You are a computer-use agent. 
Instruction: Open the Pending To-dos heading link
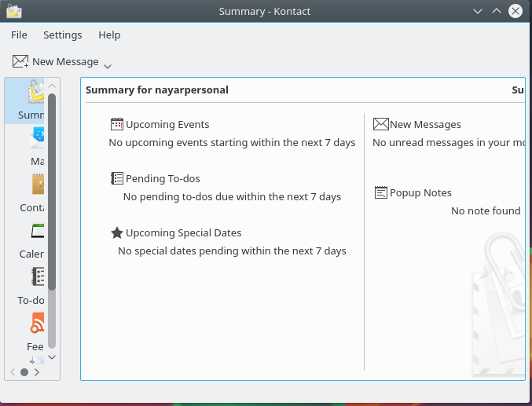pyautogui.click(x=163, y=178)
